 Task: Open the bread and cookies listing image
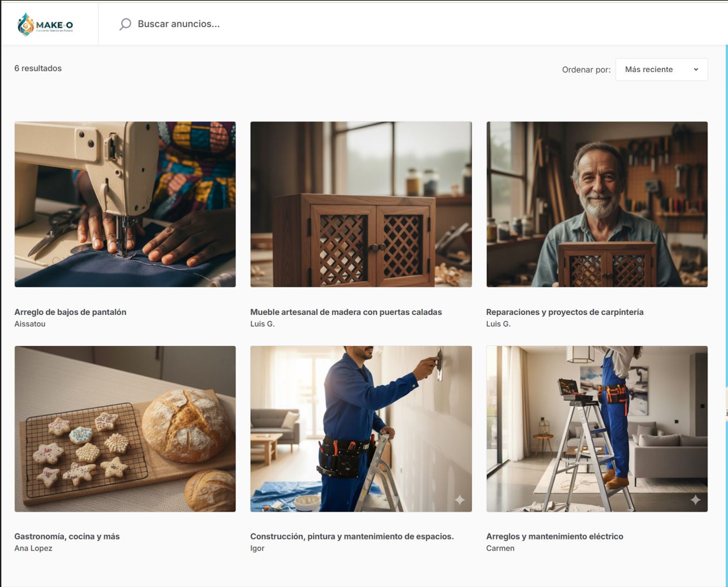pos(125,429)
